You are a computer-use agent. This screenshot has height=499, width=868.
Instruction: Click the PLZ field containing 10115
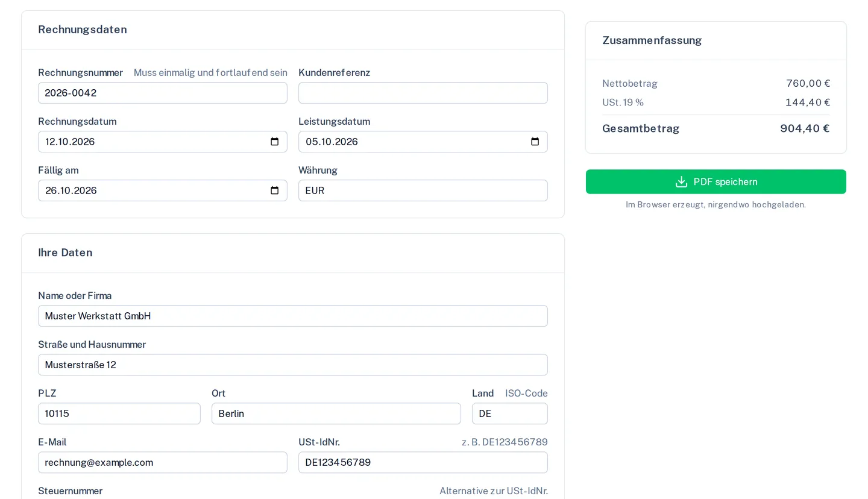119,413
